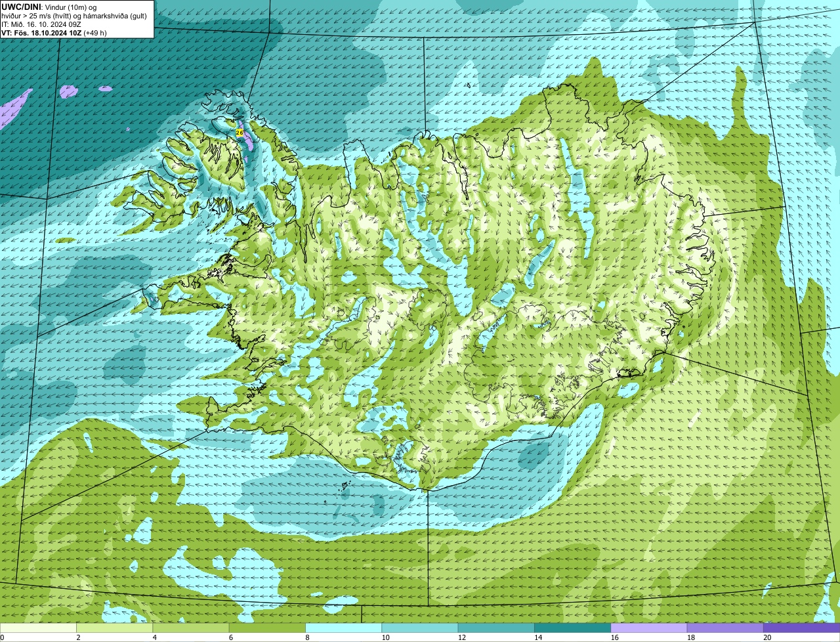Click the legend label "10"
The height and width of the screenshot is (642, 840).
385,637
